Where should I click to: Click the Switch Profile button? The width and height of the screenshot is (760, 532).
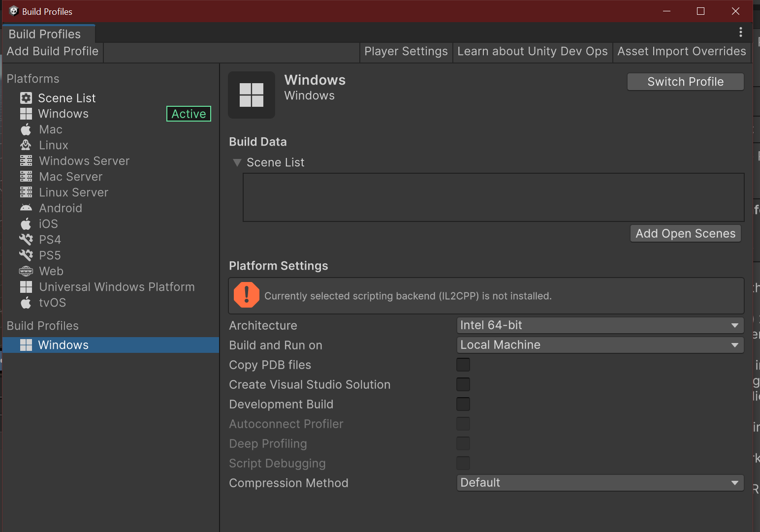click(685, 82)
